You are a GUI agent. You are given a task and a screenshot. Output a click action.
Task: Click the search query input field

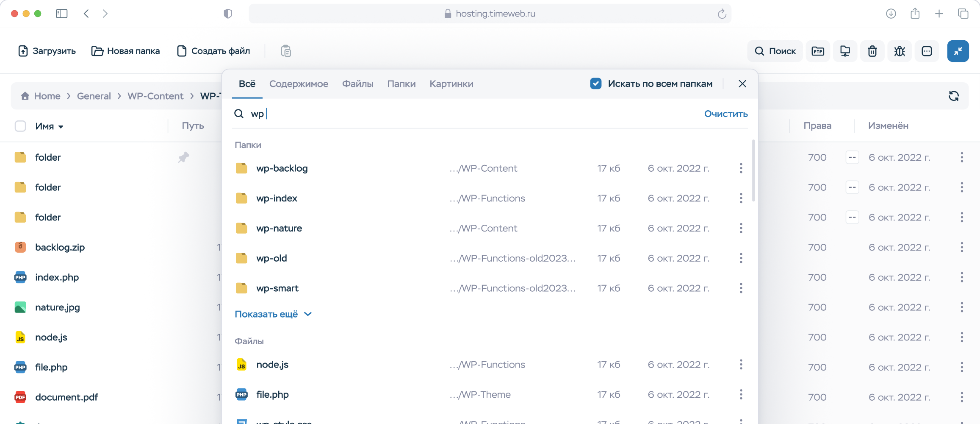[x=466, y=114]
